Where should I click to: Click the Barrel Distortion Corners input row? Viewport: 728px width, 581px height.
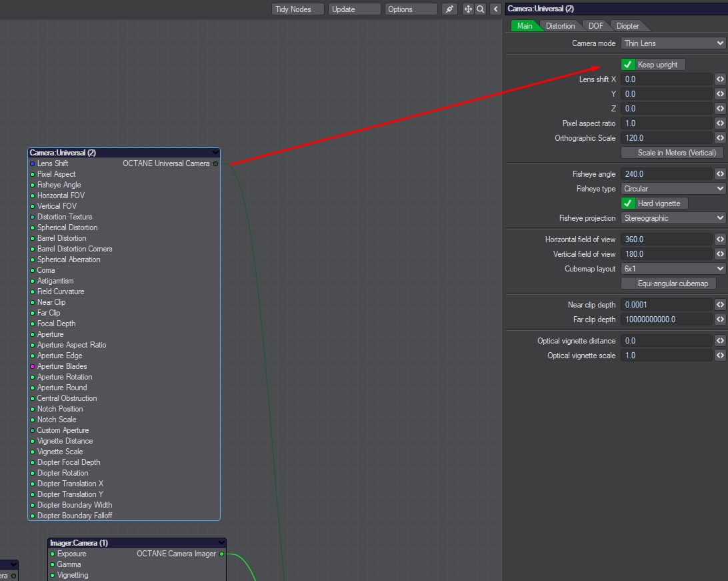[124, 249]
